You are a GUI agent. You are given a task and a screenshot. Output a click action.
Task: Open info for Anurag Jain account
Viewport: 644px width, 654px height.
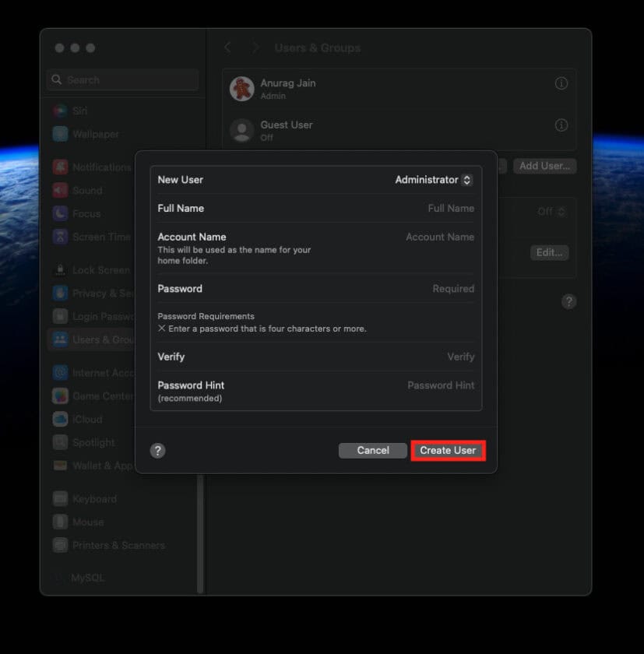[561, 83]
